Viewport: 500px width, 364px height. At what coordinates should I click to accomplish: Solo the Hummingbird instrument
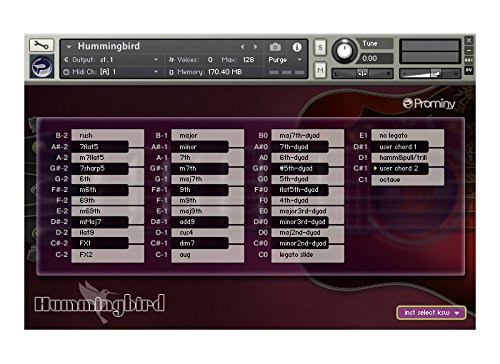[x=320, y=47]
